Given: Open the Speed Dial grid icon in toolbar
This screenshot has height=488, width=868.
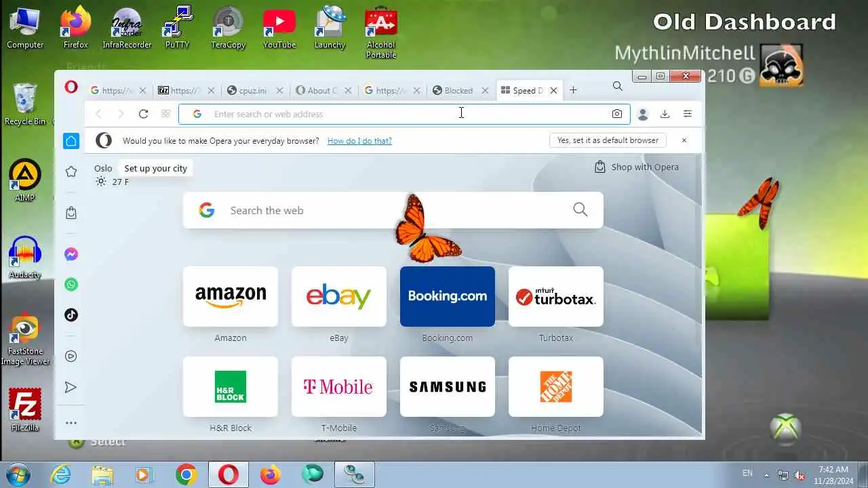Looking at the screenshot, I should (165, 114).
